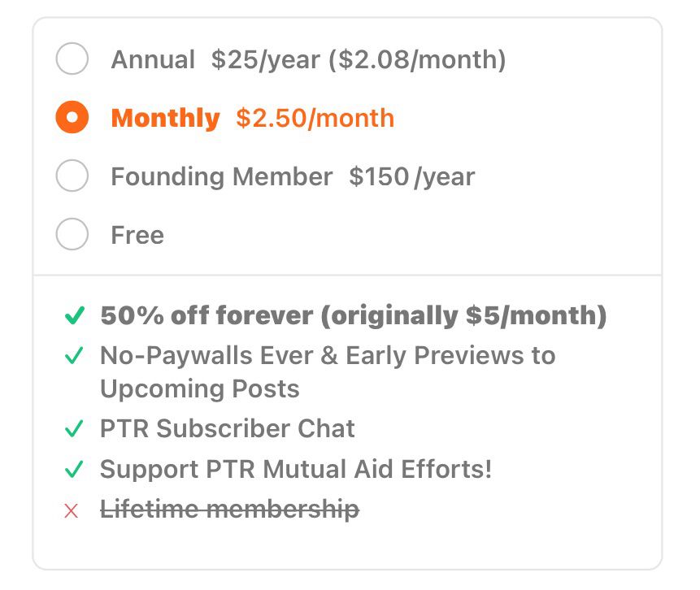Screen dimensions: 700x590
Task: Click checkmark beside No-Paywalls Ever benefit
Action: (x=74, y=355)
